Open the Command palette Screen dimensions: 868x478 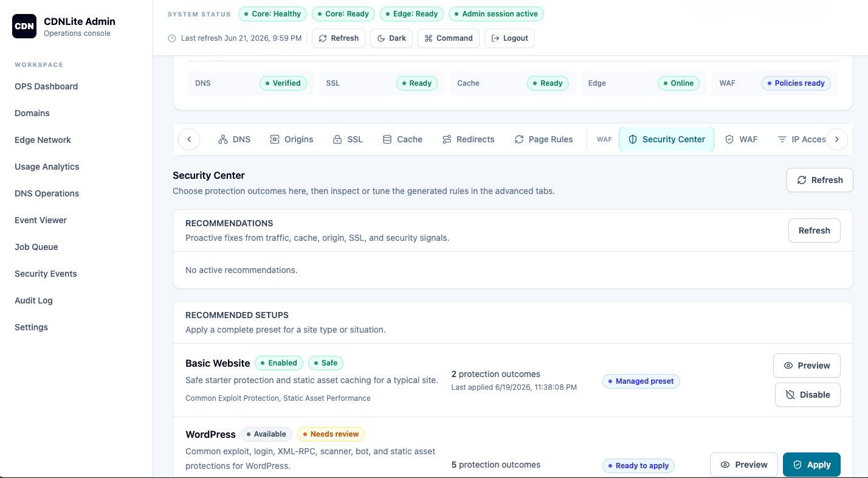(449, 38)
